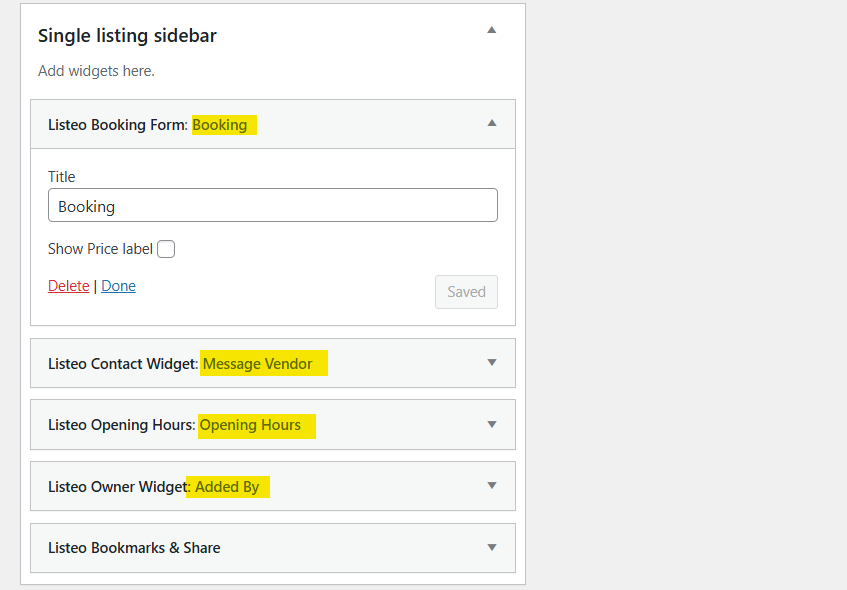Expand the Listeo Contact Widget arrow
This screenshot has width=847, height=590.
click(491, 363)
